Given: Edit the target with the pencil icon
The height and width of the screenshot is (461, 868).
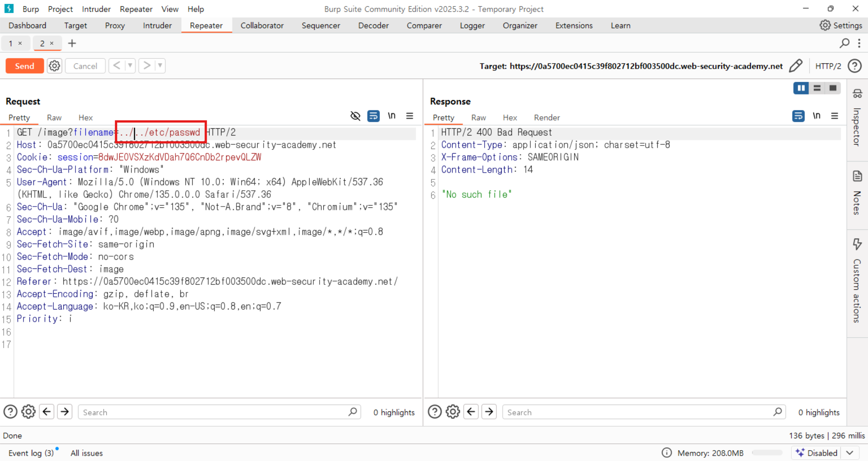Looking at the screenshot, I should tap(796, 66).
